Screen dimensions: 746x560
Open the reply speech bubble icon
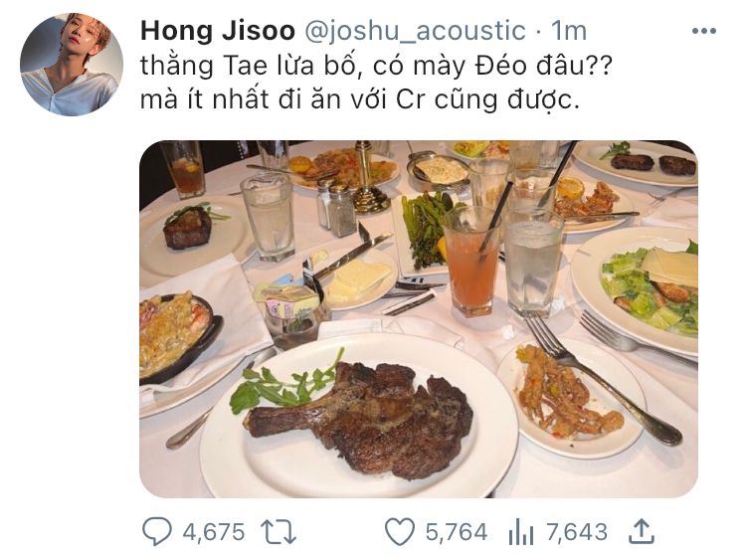(157, 531)
